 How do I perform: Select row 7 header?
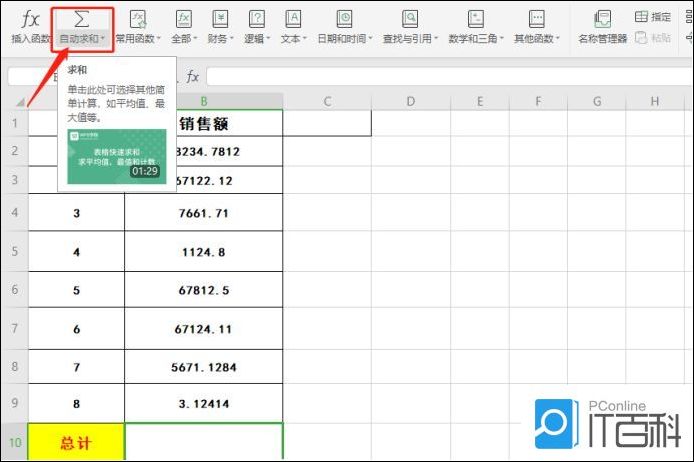15,328
